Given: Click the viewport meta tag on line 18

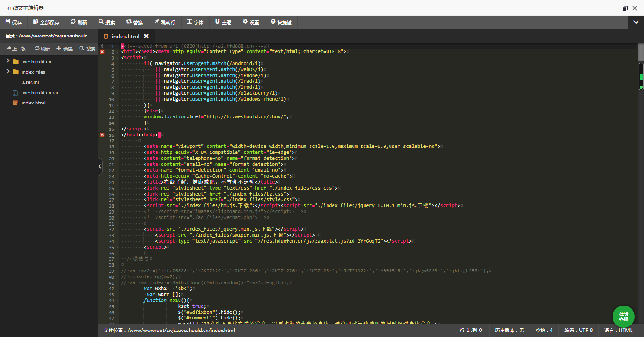Looking at the screenshot, I should pyautogui.click(x=292, y=147).
